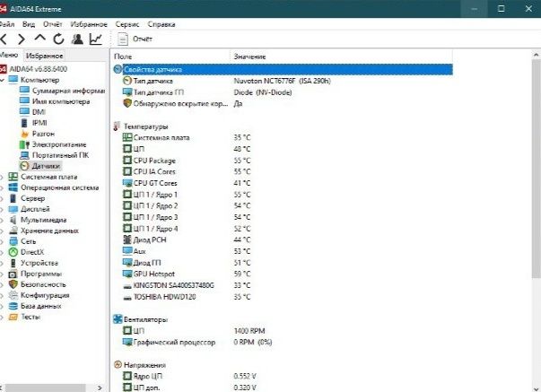
Task: Collapse the Компьютер tree node
Action: (x=2, y=80)
